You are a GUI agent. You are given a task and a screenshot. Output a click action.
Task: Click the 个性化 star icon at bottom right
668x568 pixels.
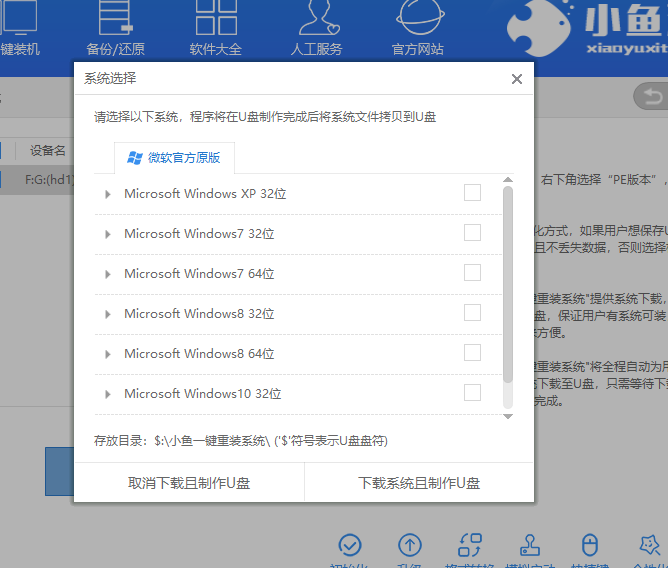pos(650,545)
